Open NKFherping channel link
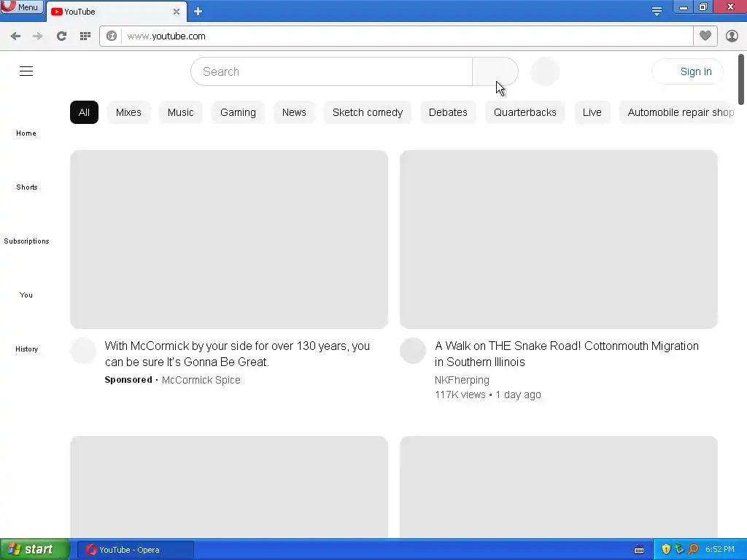The width and height of the screenshot is (747, 560). click(462, 380)
